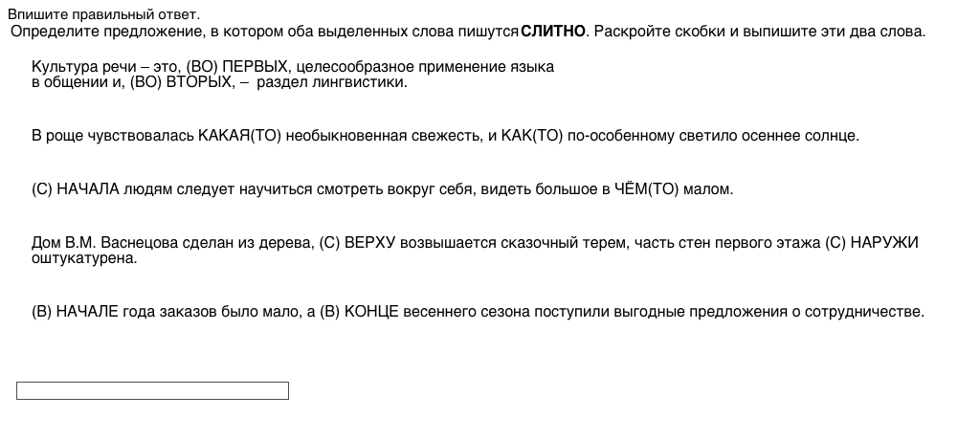The image size is (980, 440).
Task: Click the heading 'Впишите правильный ответ'
Action: tap(103, 14)
